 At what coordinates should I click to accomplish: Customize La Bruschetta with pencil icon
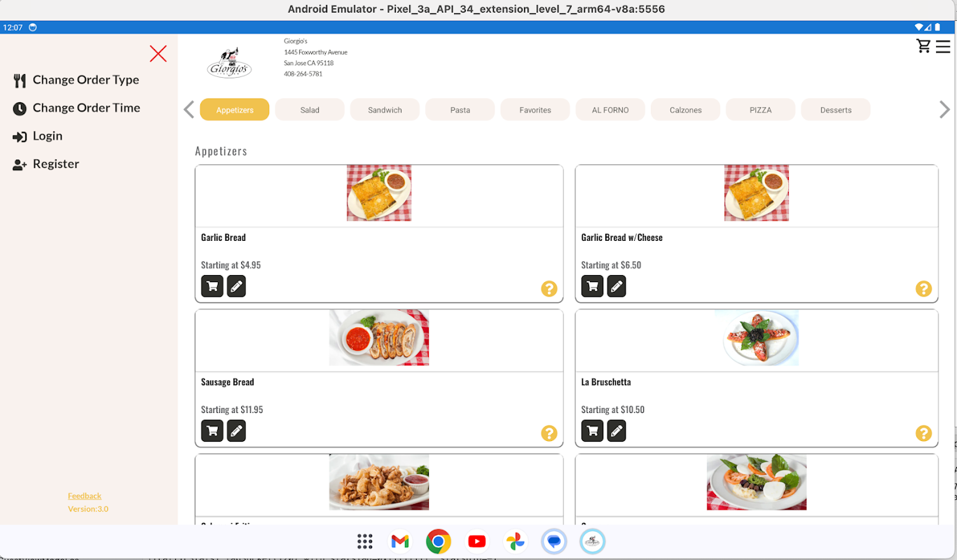[x=617, y=431]
